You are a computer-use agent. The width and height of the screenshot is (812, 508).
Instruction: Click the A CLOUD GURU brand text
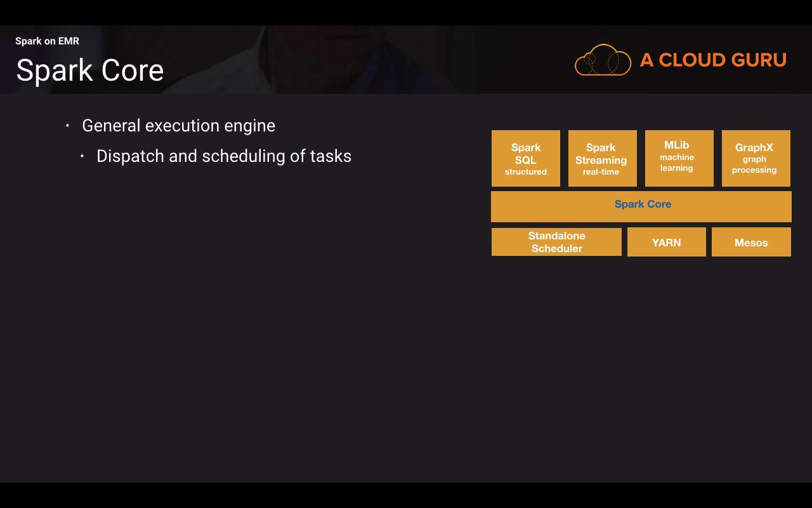713,60
